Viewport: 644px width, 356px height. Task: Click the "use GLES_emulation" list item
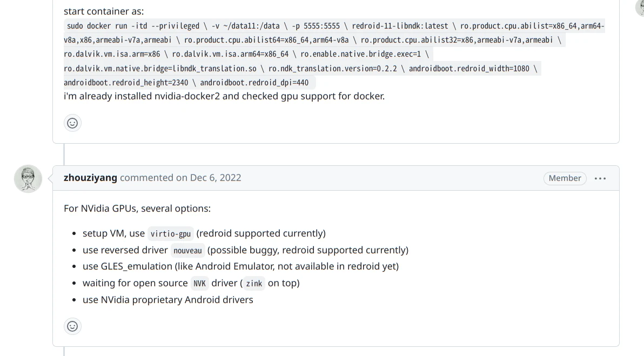click(240, 266)
